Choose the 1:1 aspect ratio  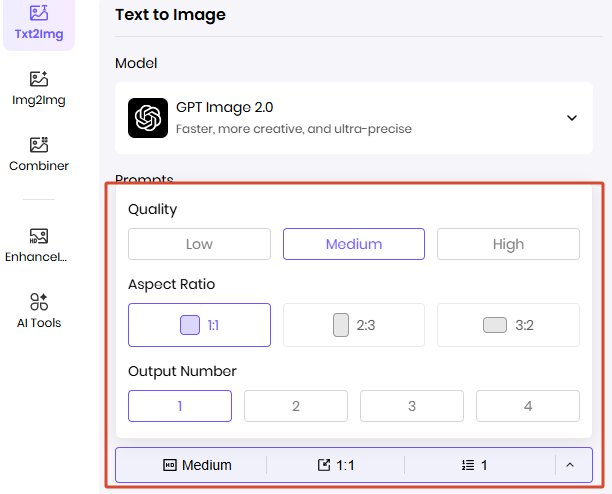[199, 325]
